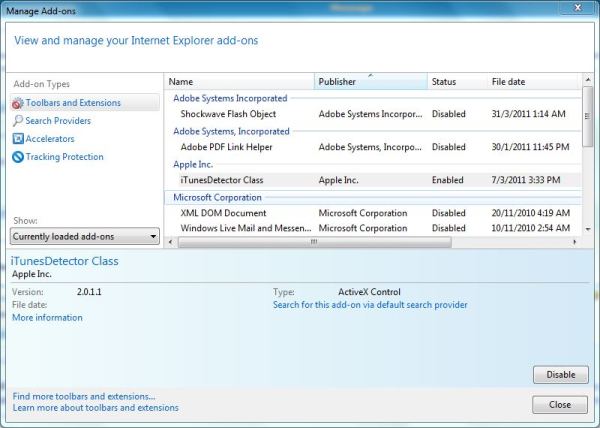
Task: Click the vertical scrollbar thumb
Action: (x=588, y=117)
